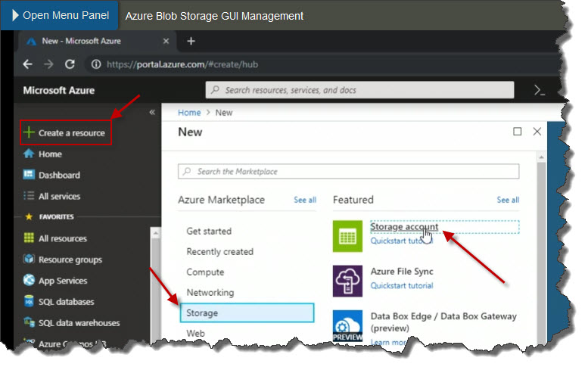588x370 pixels.
Task: Open Data Box Edge / Data Box Gateway
Action: (443, 322)
